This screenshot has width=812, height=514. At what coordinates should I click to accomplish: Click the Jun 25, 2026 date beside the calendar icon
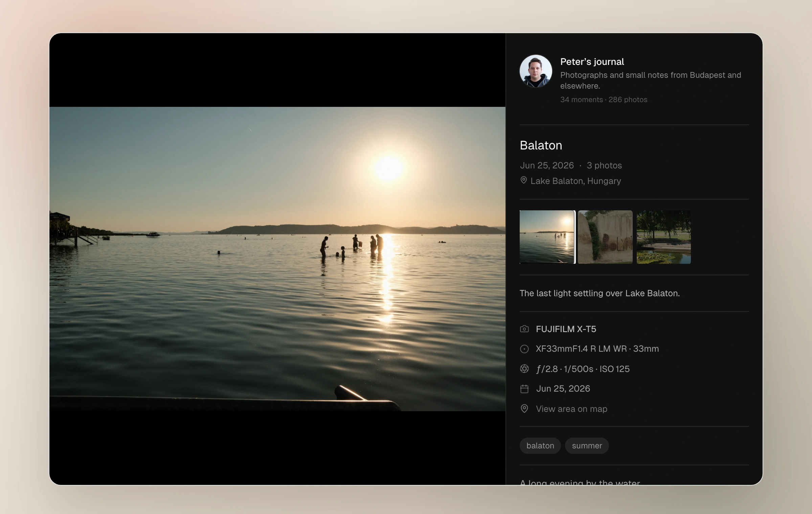tap(563, 389)
